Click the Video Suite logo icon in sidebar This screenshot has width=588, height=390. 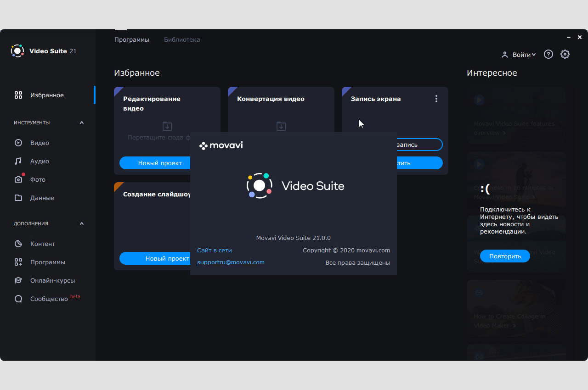tap(17, 51)
